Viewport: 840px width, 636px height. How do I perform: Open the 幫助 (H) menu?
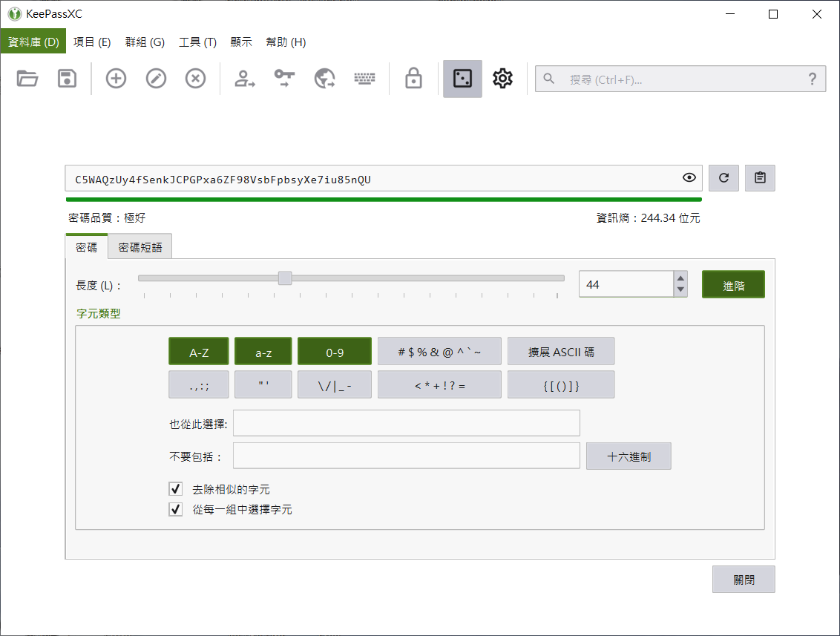(x=286, y=42)
